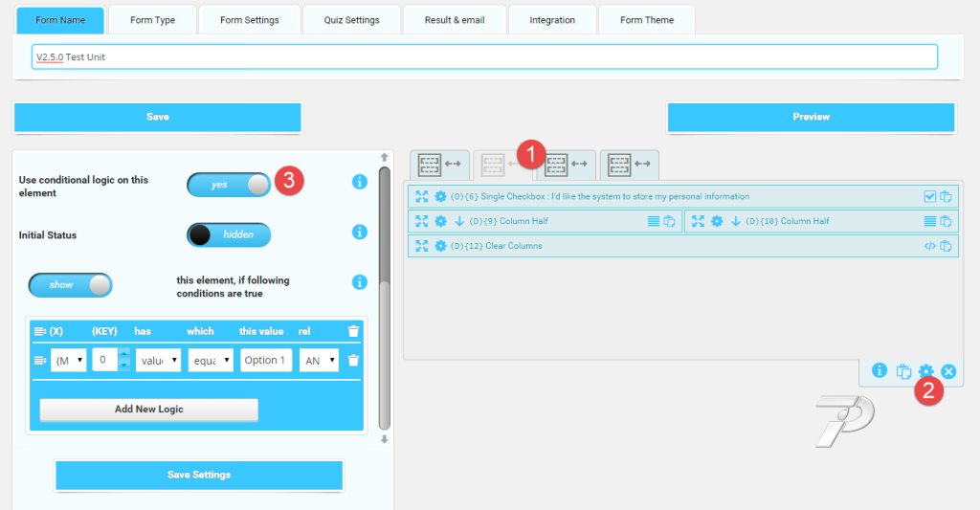
Task: Open the 'equa' comparison dropdown
Action: [x=211, y=361]
